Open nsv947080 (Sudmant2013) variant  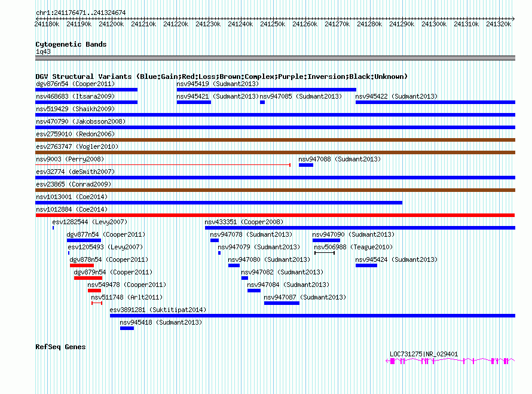tap(269, 259)
